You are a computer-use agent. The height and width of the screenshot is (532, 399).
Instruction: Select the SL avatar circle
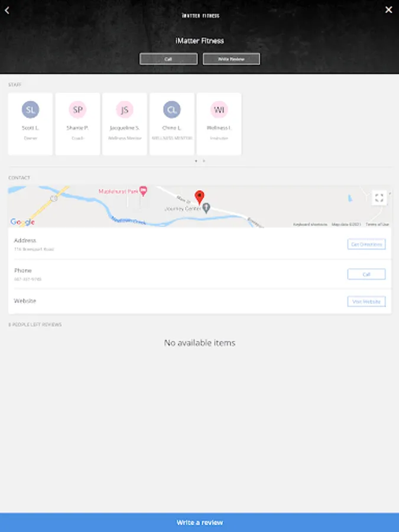[31, 109]
